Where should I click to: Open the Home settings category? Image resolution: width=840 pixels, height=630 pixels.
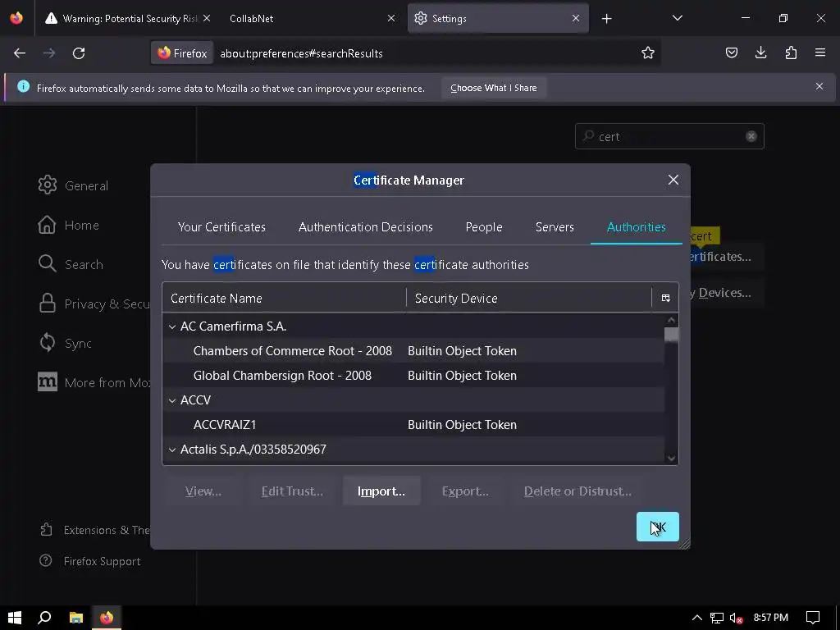coord(69,225)
